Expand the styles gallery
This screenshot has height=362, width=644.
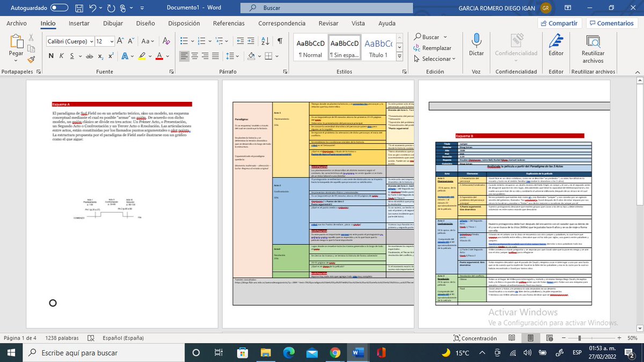[x=399, y=56]
